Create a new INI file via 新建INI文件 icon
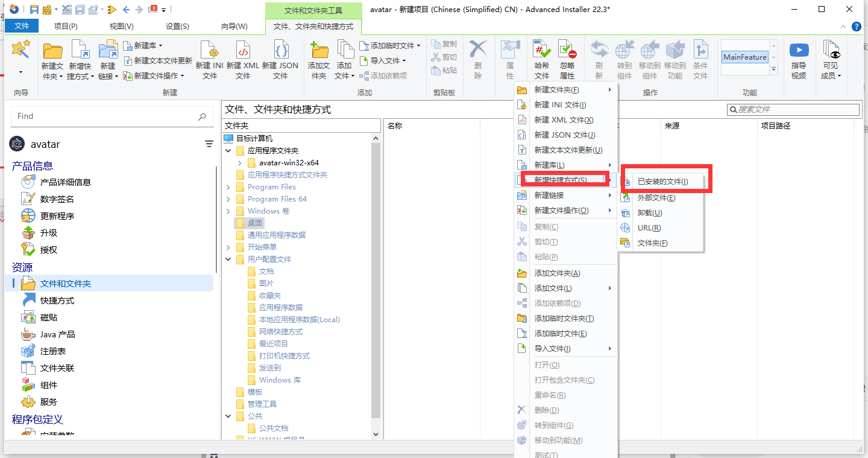 click(209, 58)
